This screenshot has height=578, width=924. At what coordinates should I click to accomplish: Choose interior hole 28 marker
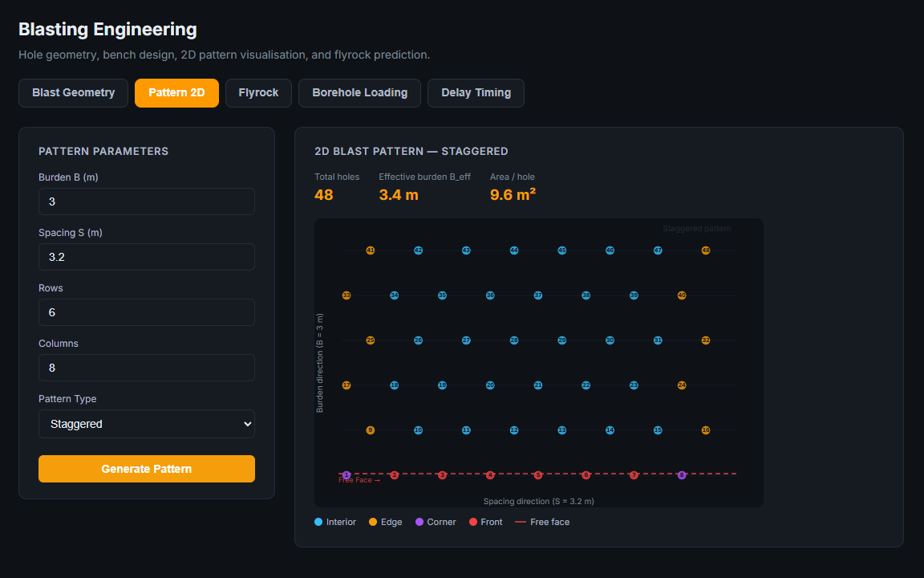514,340
